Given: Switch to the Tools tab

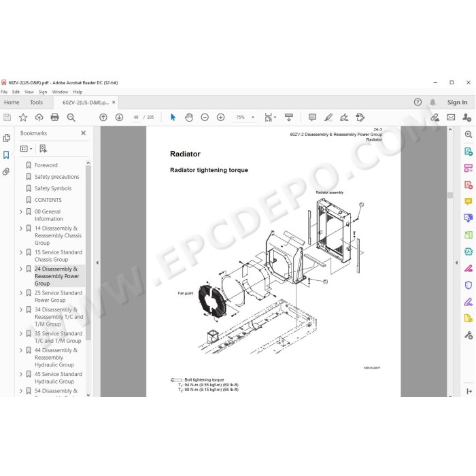Looking at the screenshot, I should coord(37,102).
